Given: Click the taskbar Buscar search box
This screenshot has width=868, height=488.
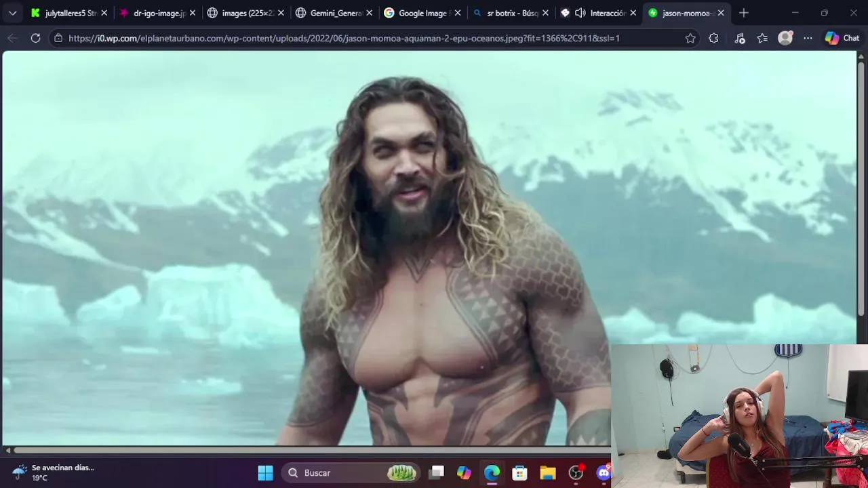Looking at the screenshot, I should 351,472.
